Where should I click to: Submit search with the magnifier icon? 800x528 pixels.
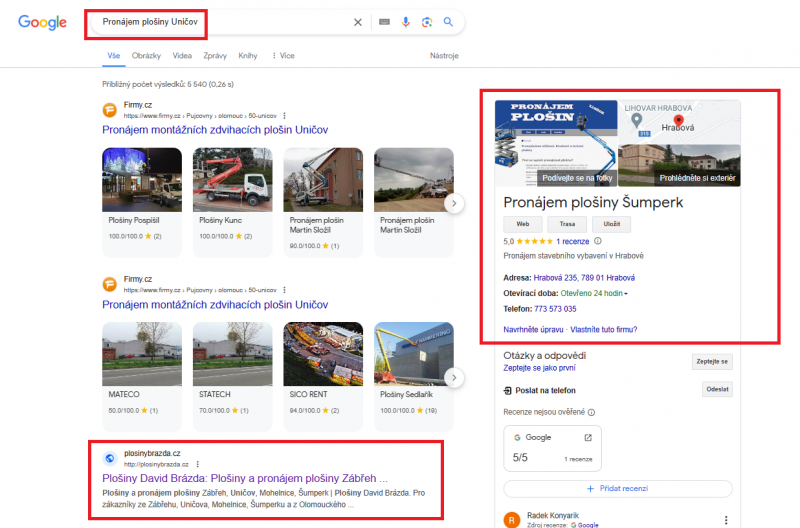tap(448, 22)
